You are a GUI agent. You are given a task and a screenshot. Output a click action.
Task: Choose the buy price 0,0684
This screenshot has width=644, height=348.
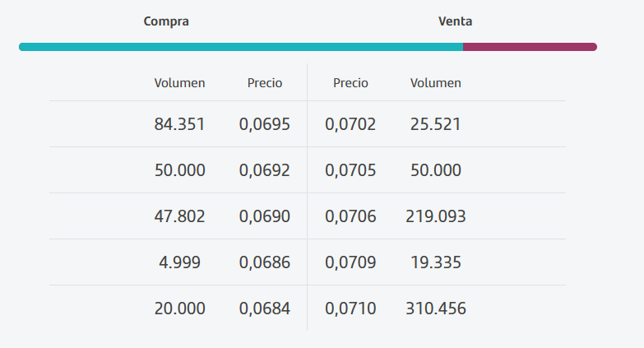(x=265, y=309)
